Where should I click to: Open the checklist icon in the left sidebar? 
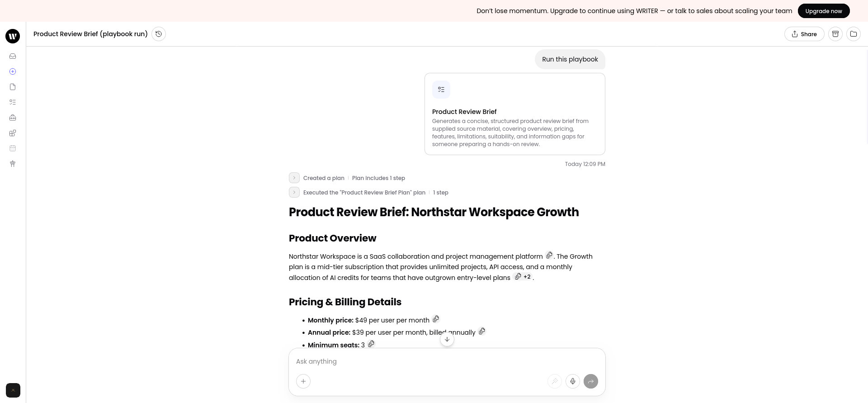point(13,102)
